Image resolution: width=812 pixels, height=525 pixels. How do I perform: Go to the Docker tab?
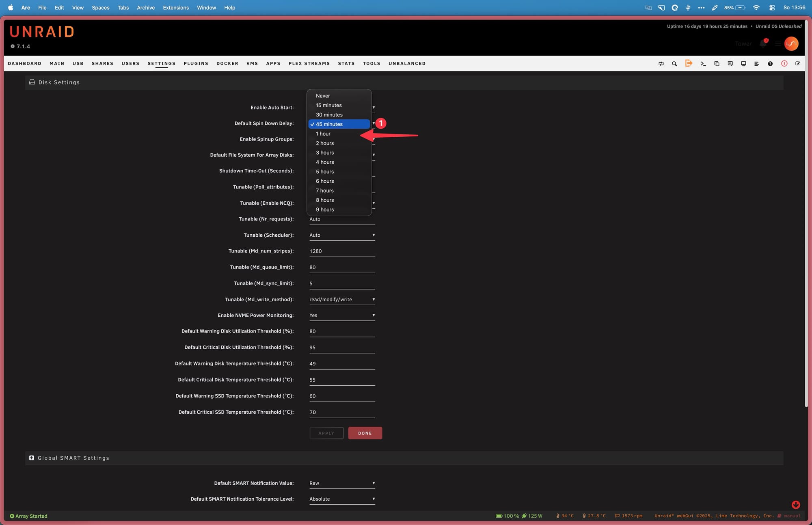pyautogui.click(x=227, y=64)
